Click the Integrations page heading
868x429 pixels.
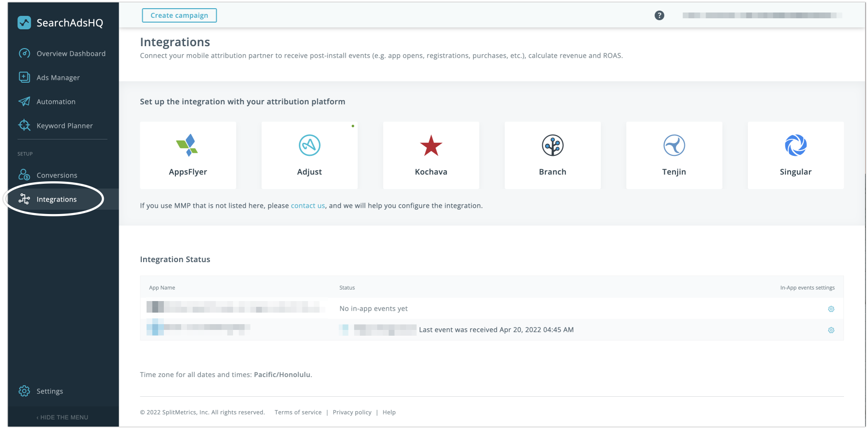click(x=175, y=42)
